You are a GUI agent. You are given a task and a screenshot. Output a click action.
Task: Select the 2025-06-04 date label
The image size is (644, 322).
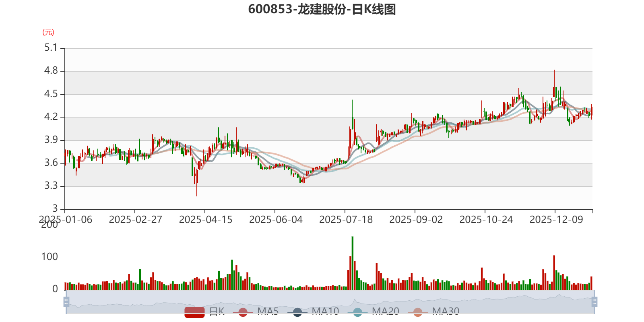pyautogui.click(x=276, y=220)
